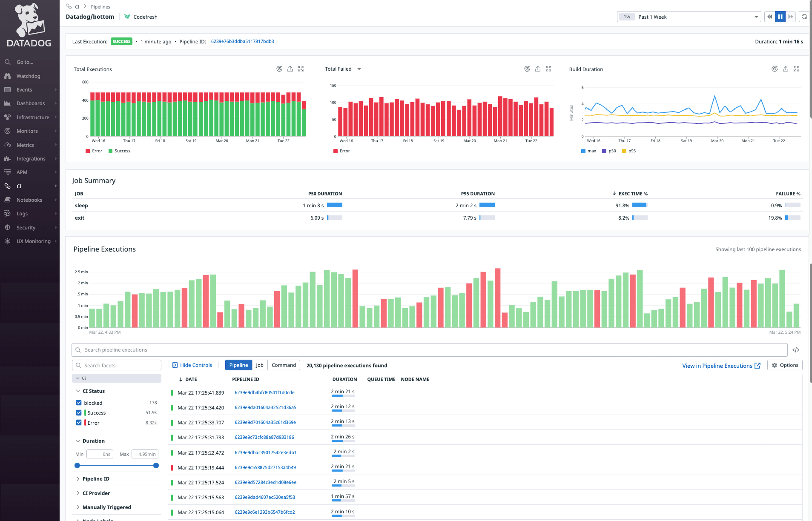Pause the live data updates
Image resolution: width=812 pixels, height=521 pixels.
[x=780, y=16]
